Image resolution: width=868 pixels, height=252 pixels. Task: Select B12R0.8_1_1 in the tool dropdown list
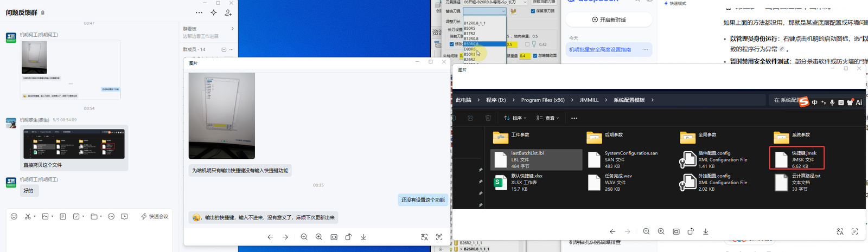coord(484,23)
